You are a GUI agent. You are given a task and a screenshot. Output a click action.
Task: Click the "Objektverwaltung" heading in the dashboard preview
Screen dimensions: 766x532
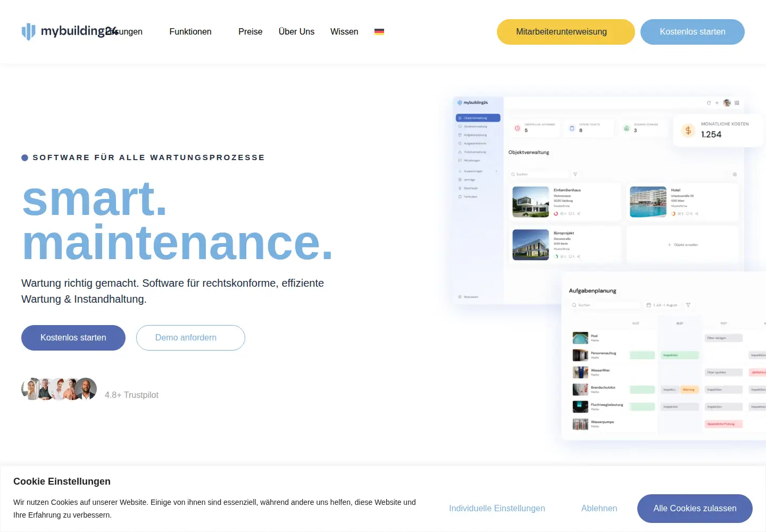click(529, 153)
